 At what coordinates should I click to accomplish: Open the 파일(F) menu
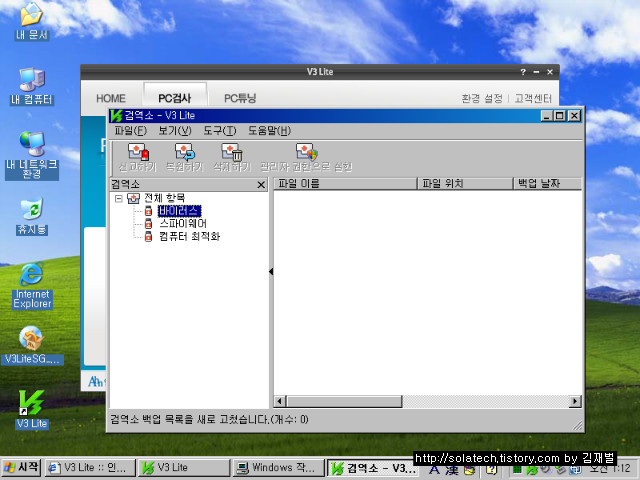point(130,131)
